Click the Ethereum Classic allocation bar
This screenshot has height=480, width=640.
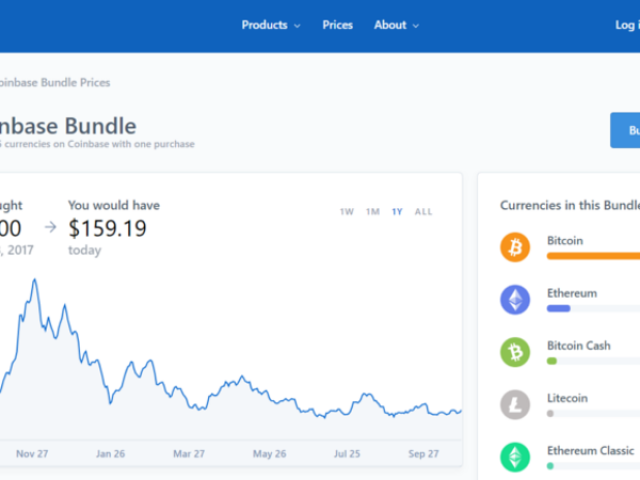(x=550, y=466)
